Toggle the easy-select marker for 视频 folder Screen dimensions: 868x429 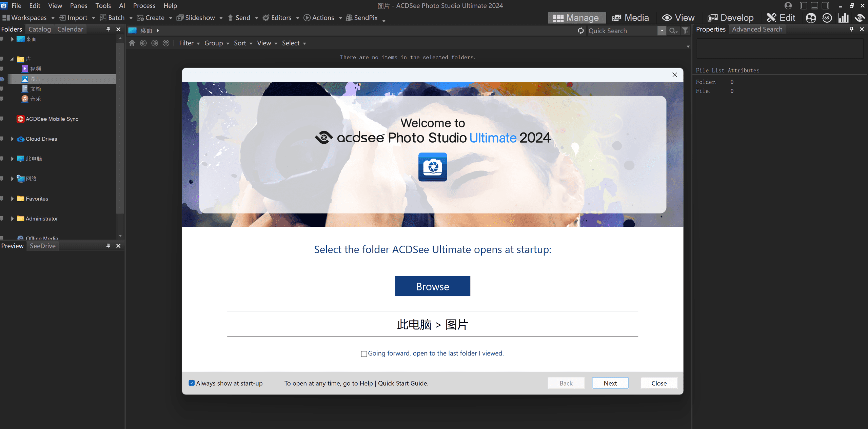click(2, 69)
